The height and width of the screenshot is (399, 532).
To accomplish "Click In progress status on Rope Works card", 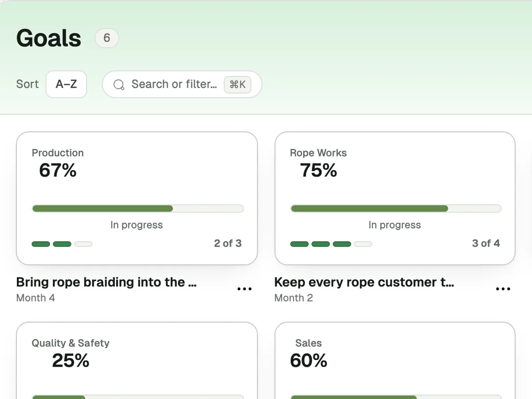I will pos(395,225).
